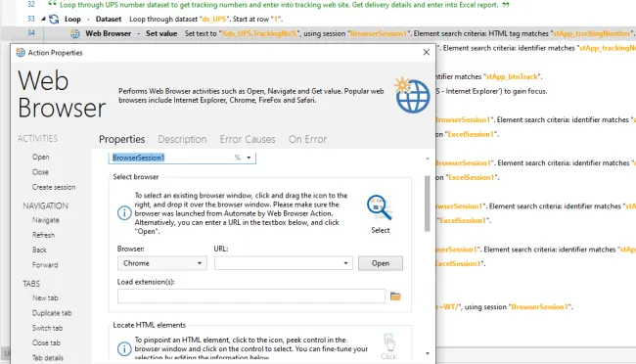Select the Close activity
636x364 pixels.
point(40,172)
